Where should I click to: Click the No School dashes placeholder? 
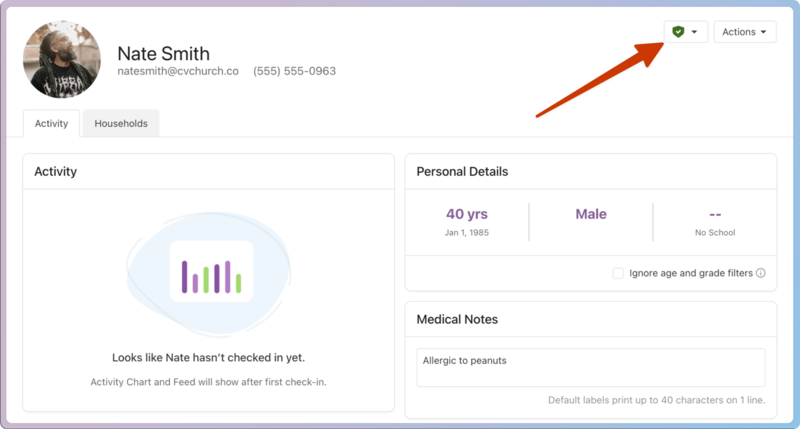click(715, 214)
